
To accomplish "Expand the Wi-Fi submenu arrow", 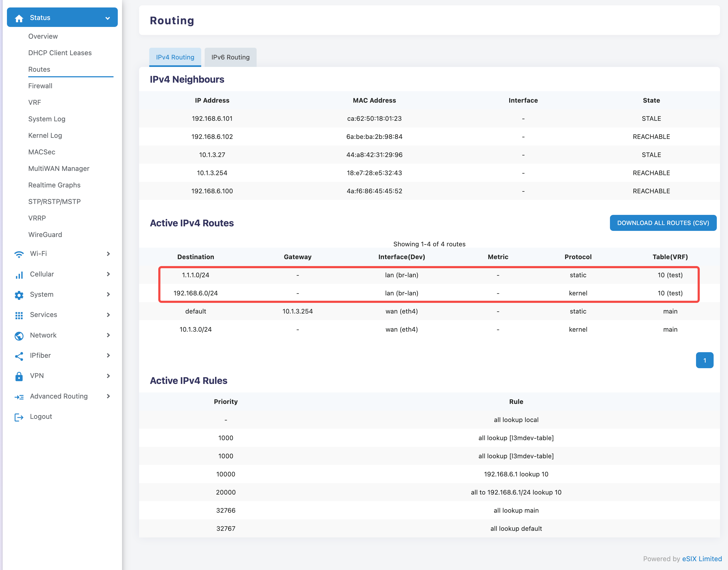I will [108, 254].
